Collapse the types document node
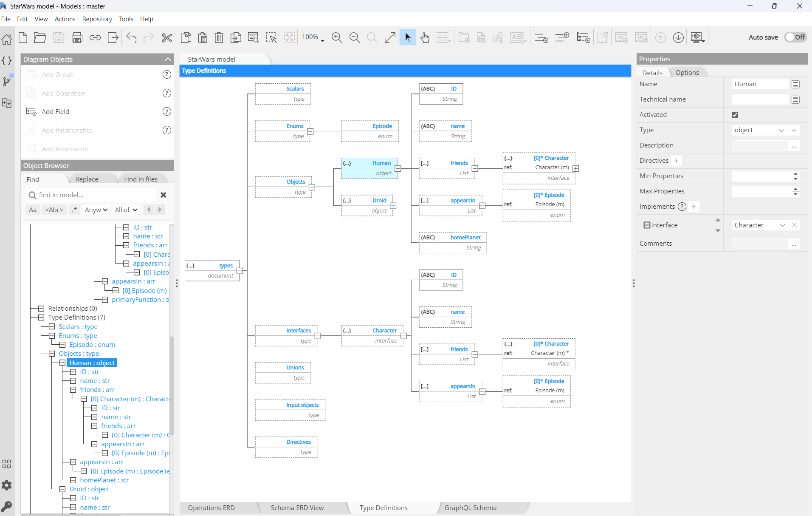 pos(240,271)
